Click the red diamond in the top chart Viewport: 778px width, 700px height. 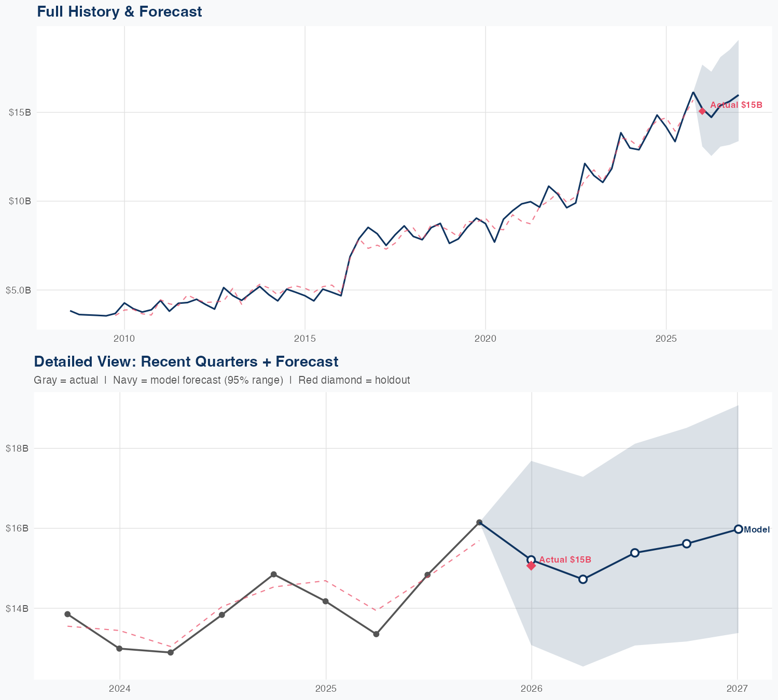pos(702,111)
